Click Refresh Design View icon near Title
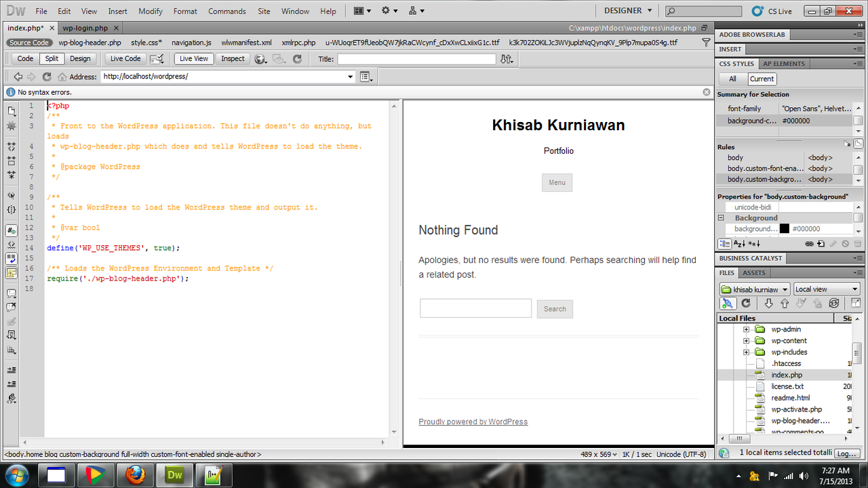The image size is (868, 488). pos(297,59)
